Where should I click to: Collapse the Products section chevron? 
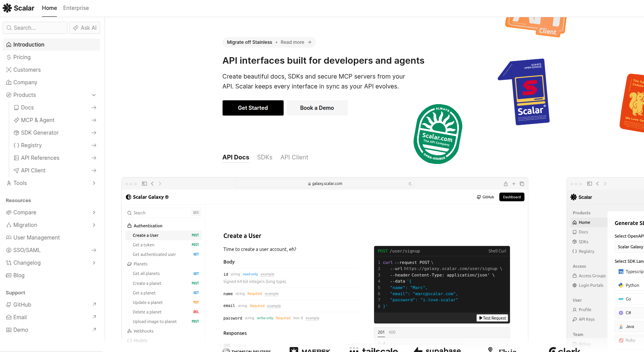(x=94, y=95)
